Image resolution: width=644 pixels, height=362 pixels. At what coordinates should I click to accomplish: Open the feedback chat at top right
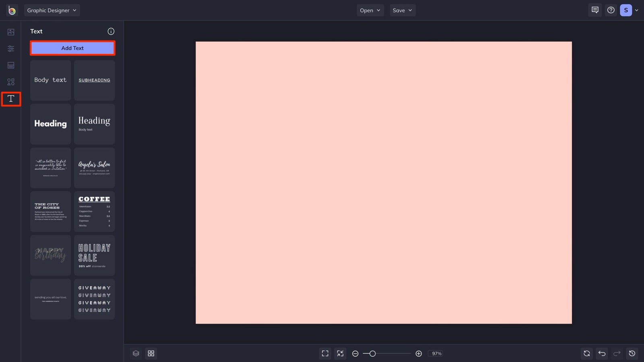[x=595, y=10]
